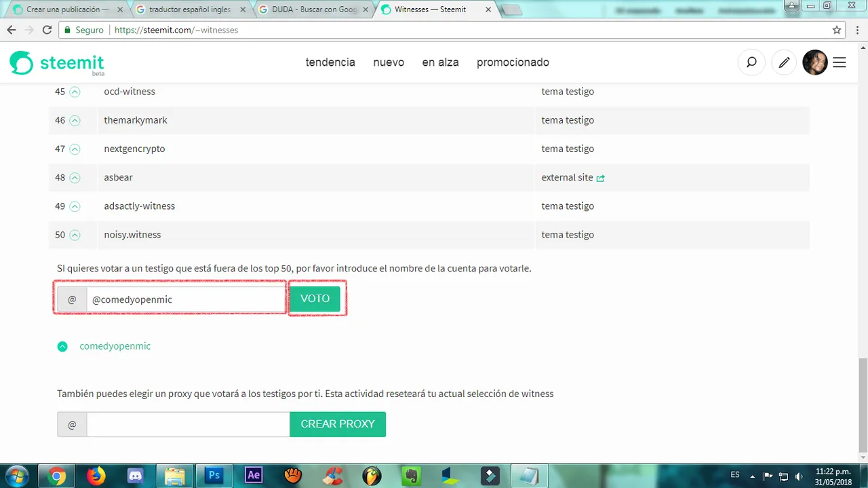Open the network icon in system tray

click(x=783, y=476)
